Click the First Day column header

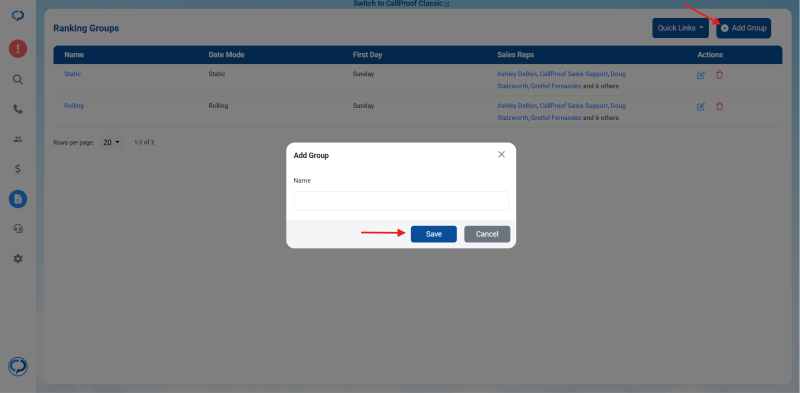(x=367, y=55)
